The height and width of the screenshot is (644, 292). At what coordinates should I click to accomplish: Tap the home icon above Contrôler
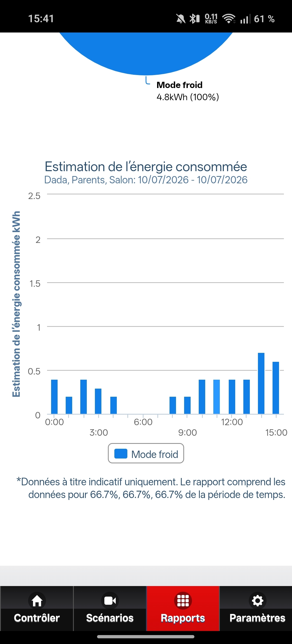pos(37,601)
